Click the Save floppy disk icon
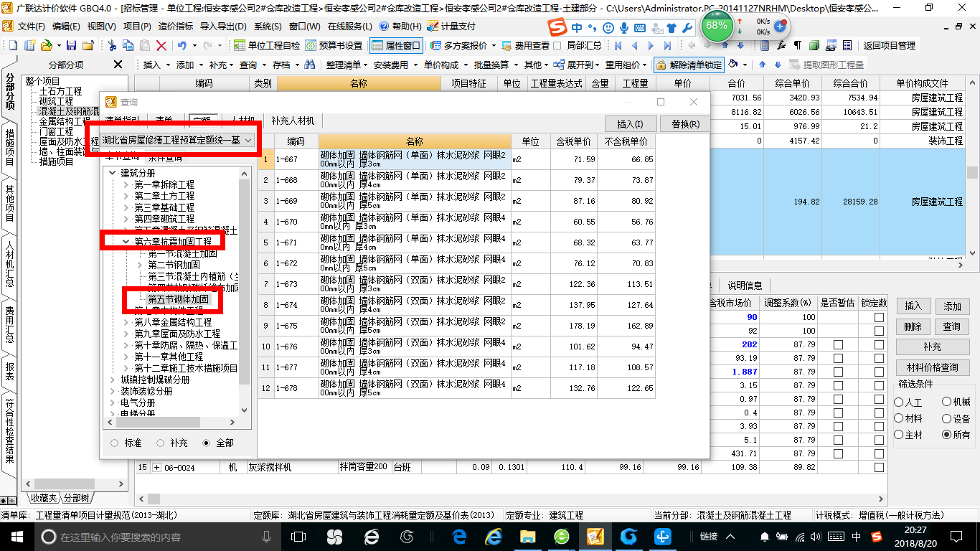The image size is (980, 551). [72, 45]
